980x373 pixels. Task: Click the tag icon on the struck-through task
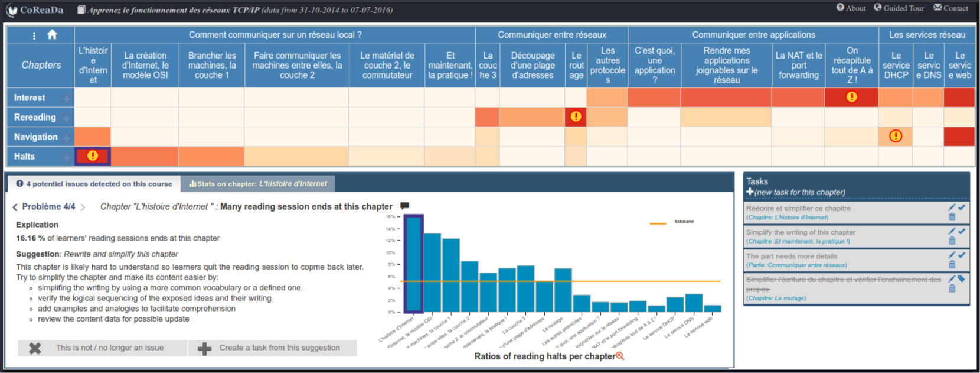pyautogui.click(x=962, y=278)
